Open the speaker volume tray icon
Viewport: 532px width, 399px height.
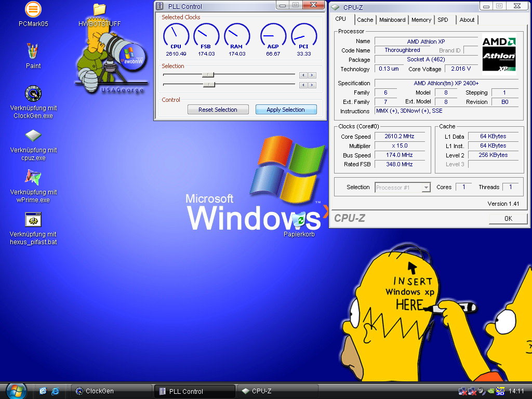coord(481,391)
